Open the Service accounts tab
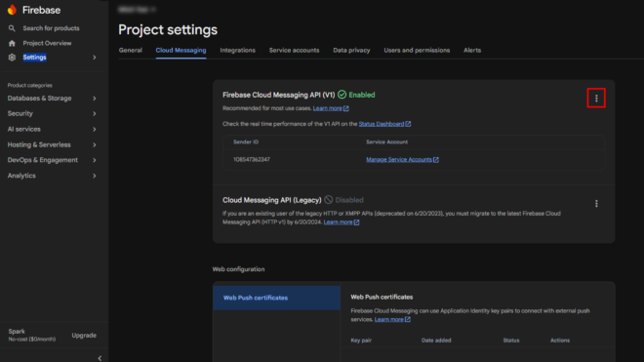 [x=294, y=50]
